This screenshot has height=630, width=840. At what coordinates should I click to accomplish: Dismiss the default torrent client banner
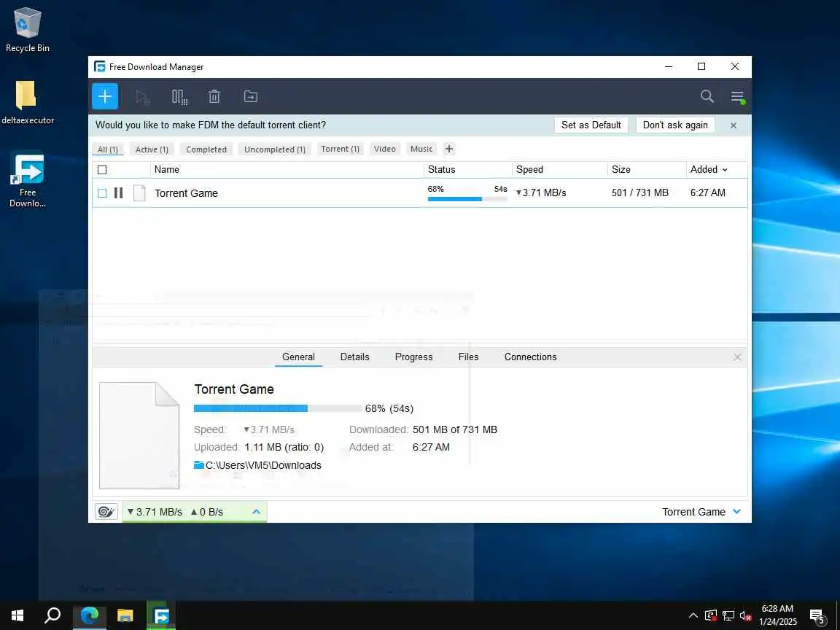pos(734,125)
